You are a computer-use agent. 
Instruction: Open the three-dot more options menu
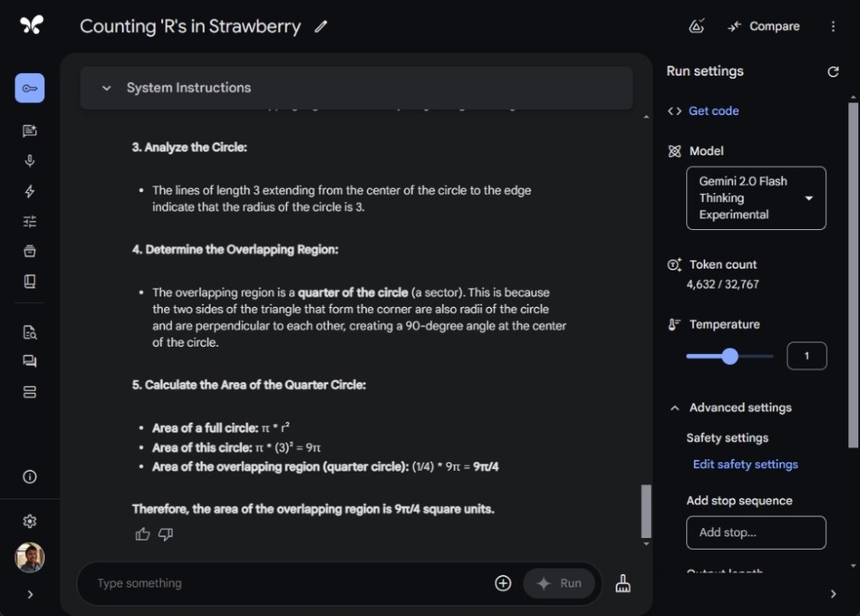[833, 26]
